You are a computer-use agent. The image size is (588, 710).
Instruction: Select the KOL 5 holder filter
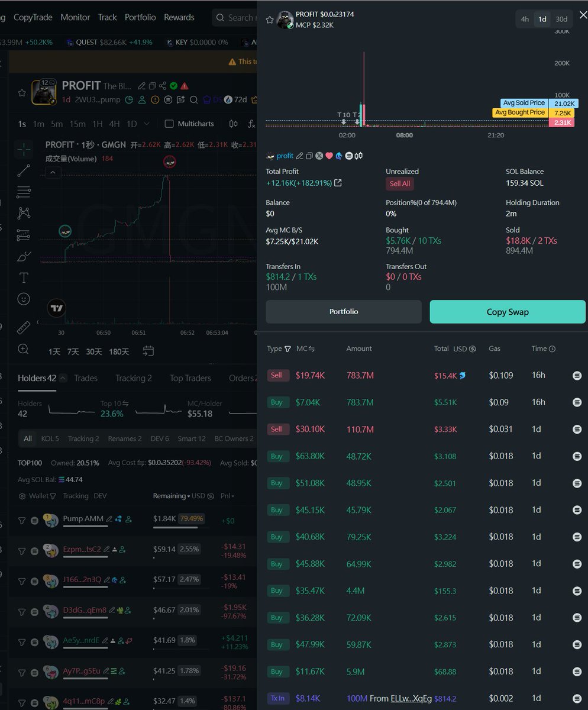[x=50, y=438]
